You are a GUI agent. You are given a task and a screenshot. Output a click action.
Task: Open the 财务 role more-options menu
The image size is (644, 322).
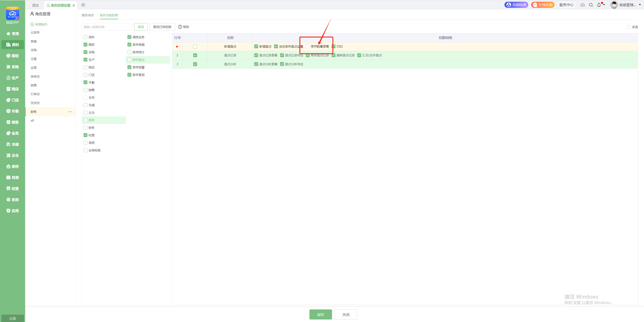pyautogui.click(x=70, y=112)
